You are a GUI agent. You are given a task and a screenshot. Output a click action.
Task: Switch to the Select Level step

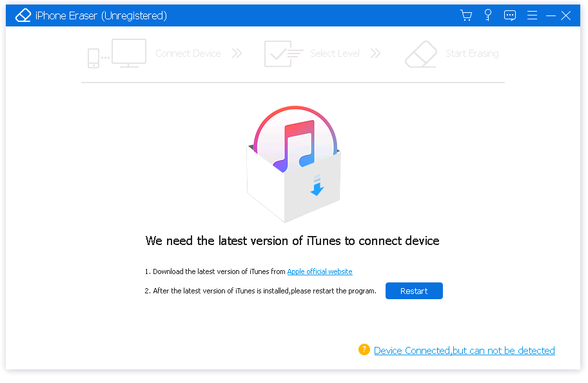point(335,54)
